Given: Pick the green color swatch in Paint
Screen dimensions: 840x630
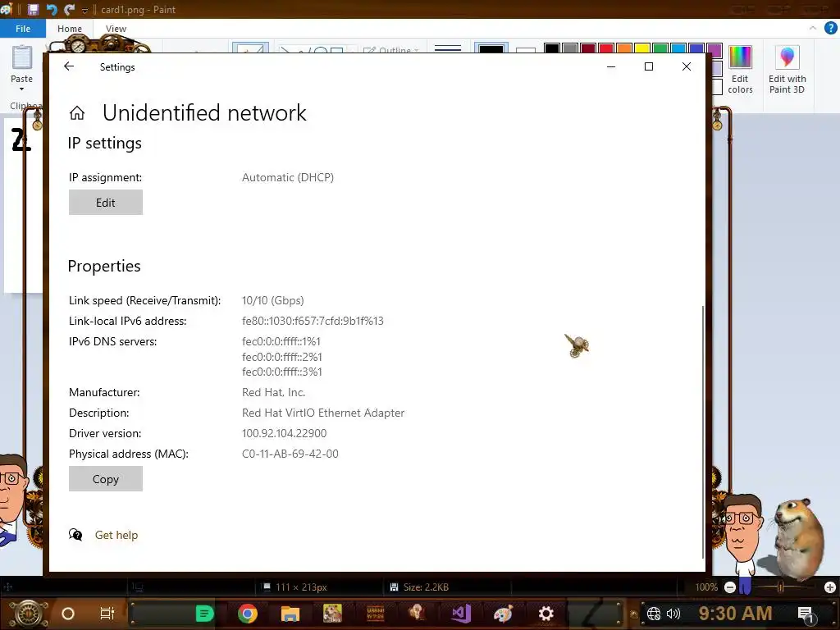Looking at the screenshot, I should [x=660, y=48].
